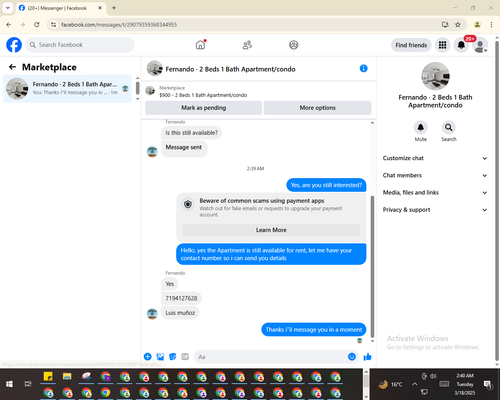The width and height of the screenshot is (500, 400).
Task: Open the Windows notification center
Action: [x=488, y=385]
